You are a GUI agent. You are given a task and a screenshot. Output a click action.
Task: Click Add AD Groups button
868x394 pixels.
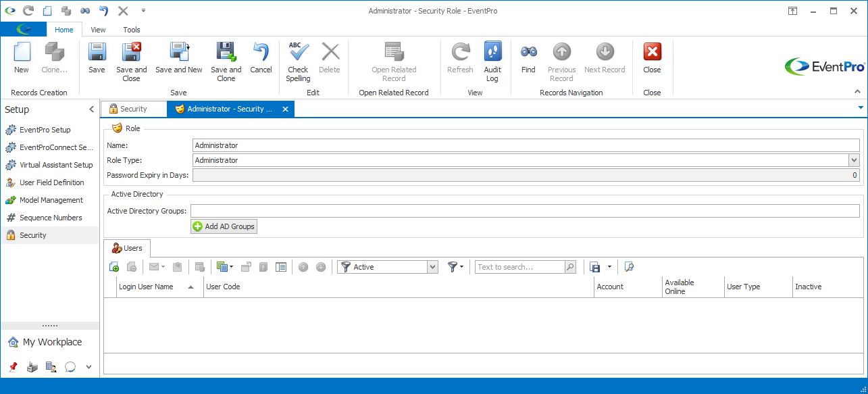pos(224,226)
